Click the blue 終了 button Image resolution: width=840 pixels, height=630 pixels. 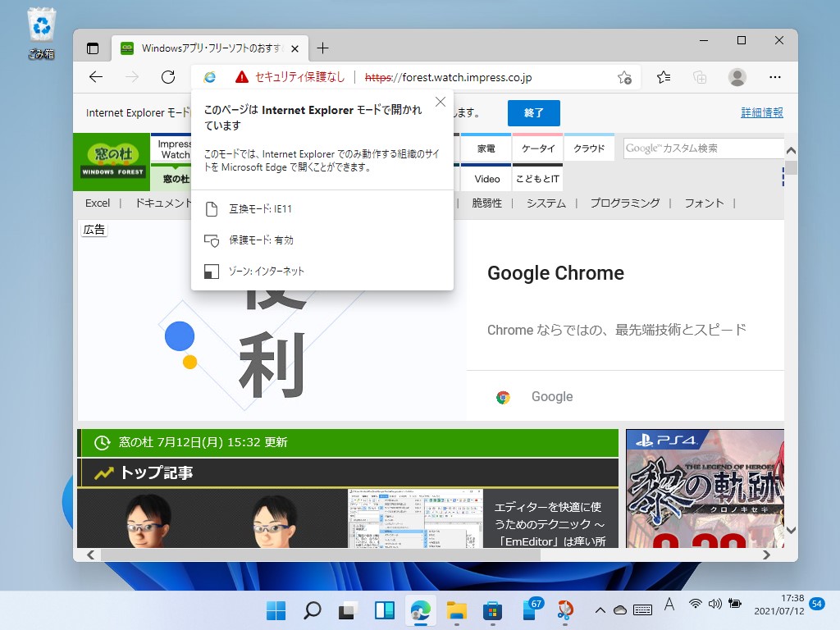533,112
